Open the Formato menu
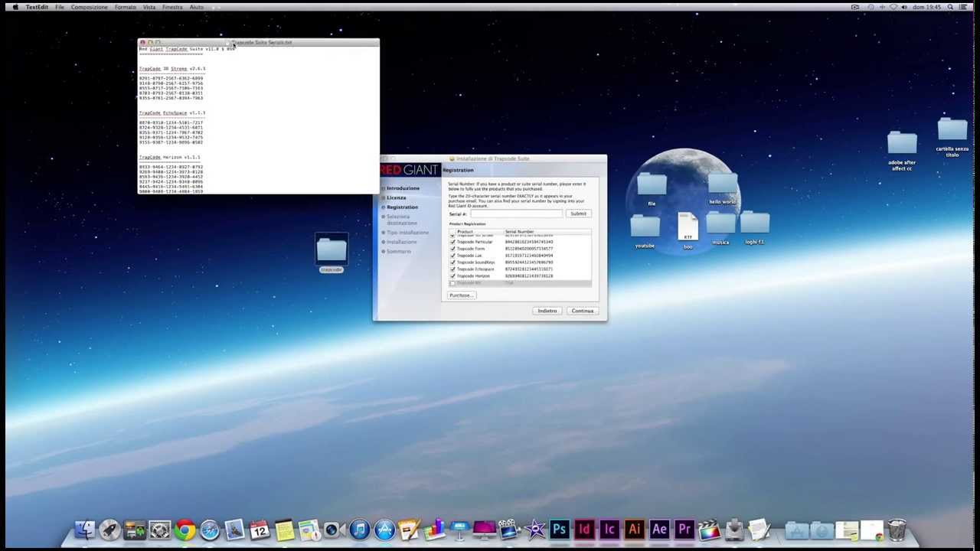This screenshot has width=980, height=551. click(x=125, y=7)
